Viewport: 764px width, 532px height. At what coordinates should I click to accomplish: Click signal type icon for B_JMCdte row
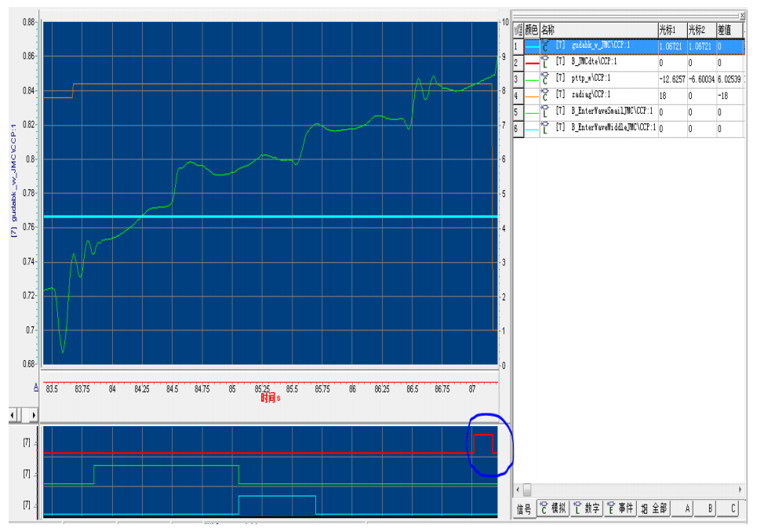pos(545,63)
